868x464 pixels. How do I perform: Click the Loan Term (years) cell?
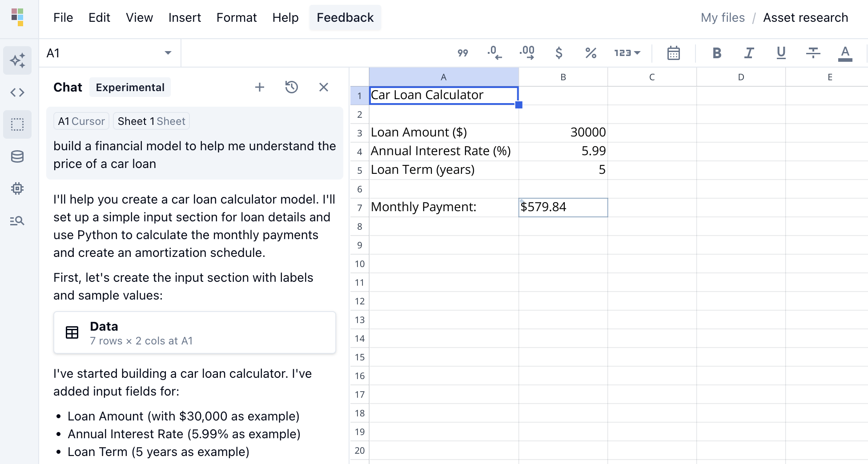pos(444,170)
